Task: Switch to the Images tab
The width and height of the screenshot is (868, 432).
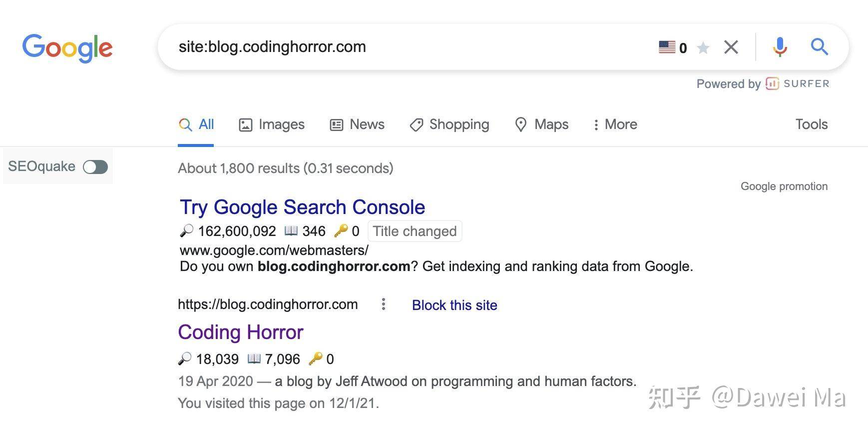Action: 272,124
